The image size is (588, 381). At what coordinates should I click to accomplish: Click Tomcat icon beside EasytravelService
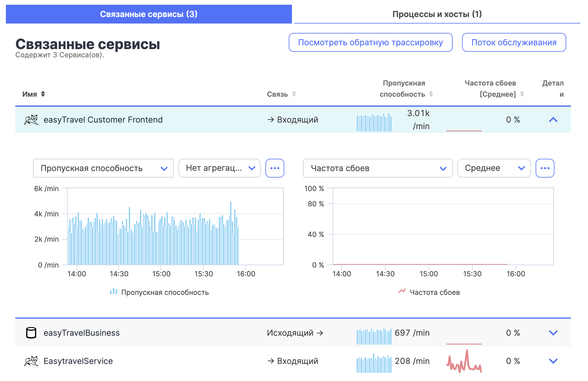(31, 361)
